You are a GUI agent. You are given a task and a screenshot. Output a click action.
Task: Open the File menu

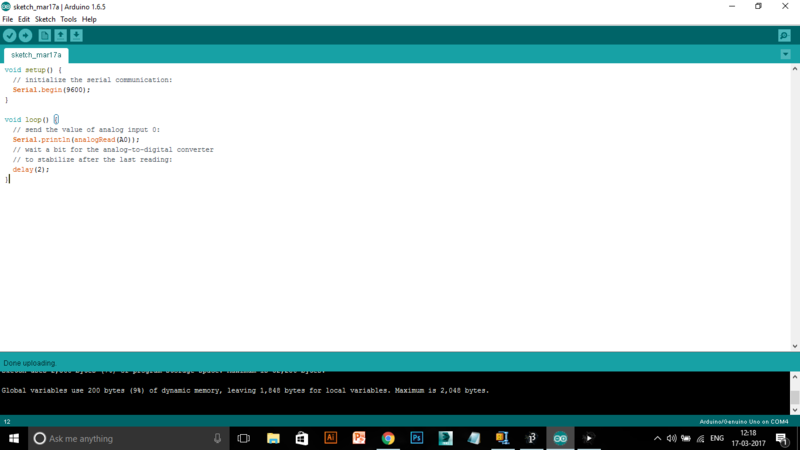(x=7, y=19)
